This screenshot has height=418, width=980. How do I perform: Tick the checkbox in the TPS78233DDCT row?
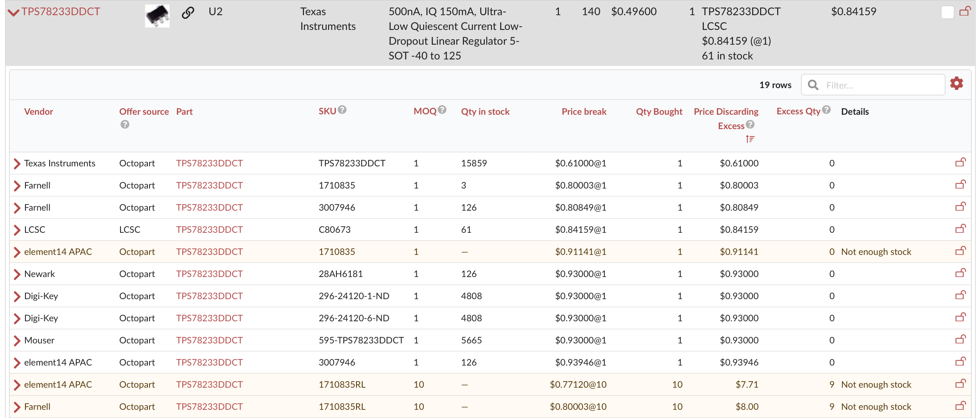(947, 12)
